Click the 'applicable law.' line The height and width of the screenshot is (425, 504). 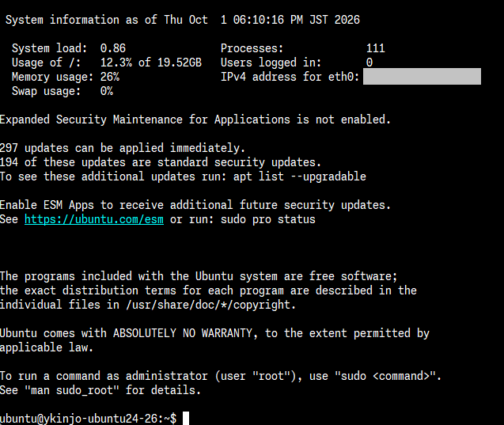coord(47,347)
